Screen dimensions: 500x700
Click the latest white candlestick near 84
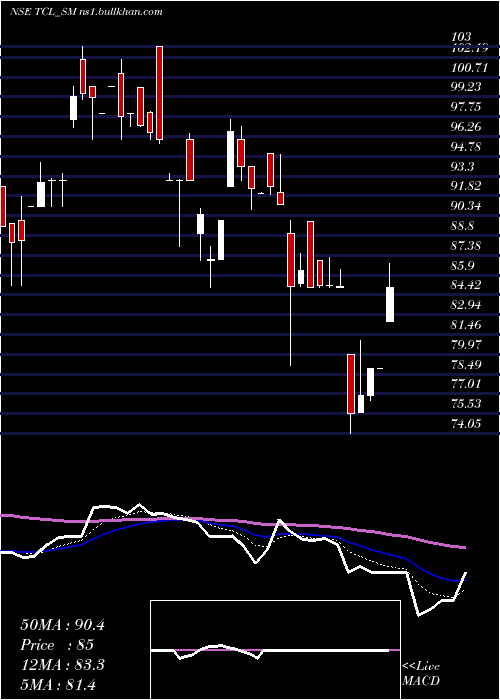click(x=390, y=304)
